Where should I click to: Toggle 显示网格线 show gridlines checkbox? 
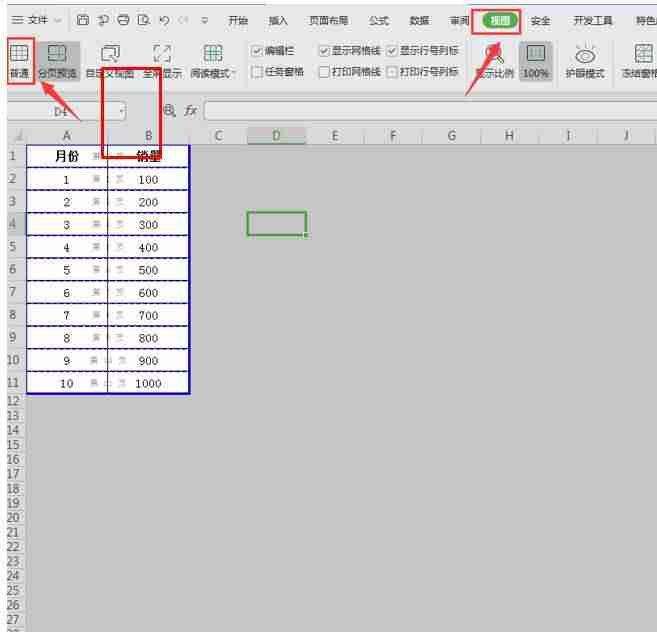point(324,51)
